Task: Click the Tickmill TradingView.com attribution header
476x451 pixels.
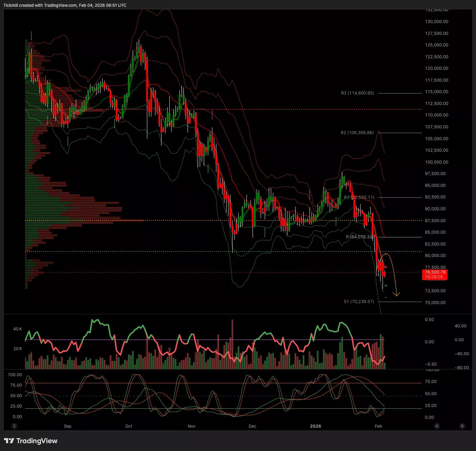Action: (65, 5)
